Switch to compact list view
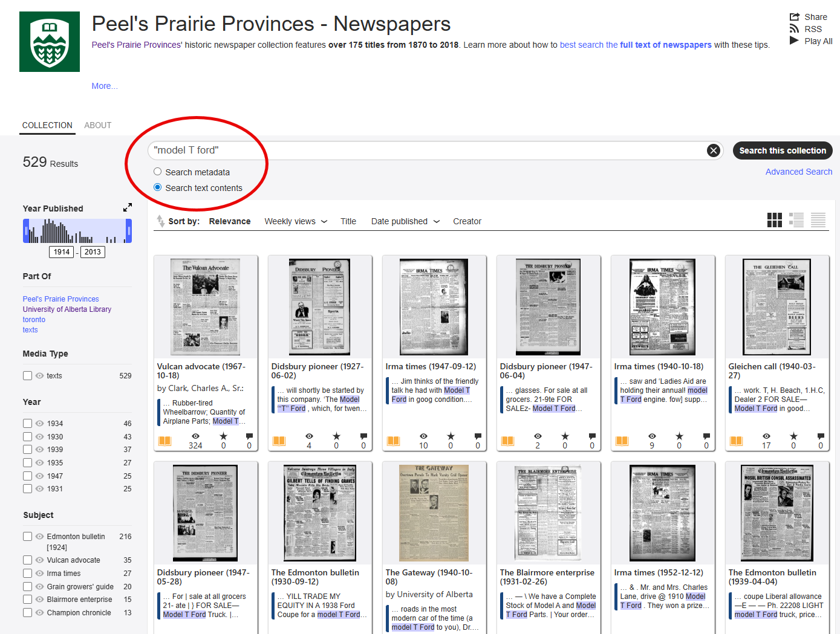840x634 pixels. click(818, 220)
